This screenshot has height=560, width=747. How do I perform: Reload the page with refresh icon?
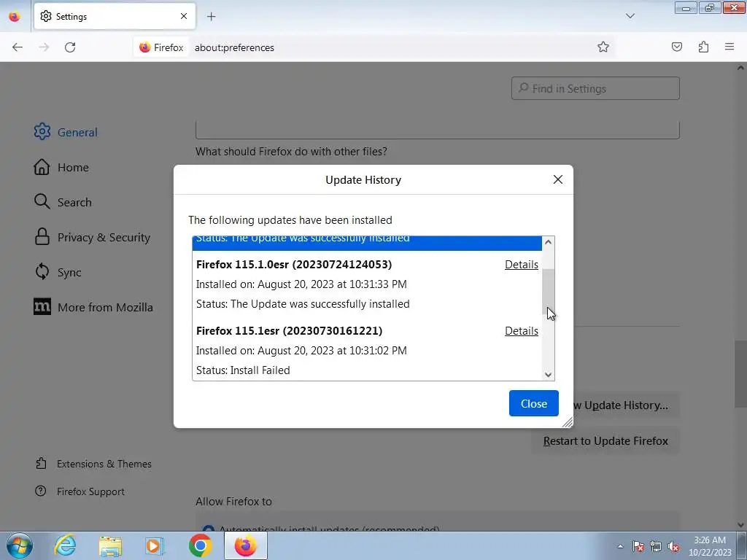tap(70, 47)
